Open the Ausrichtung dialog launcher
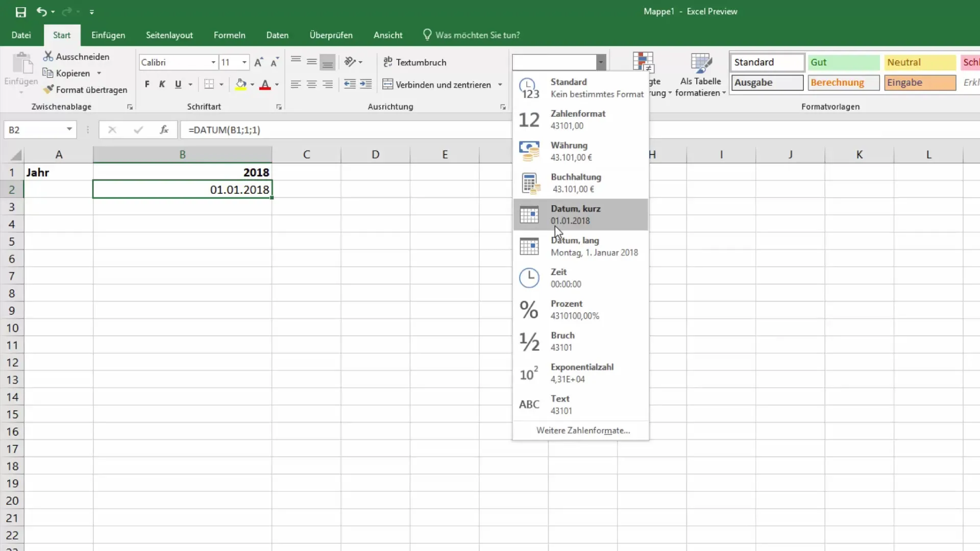980x551 pixels. 503,107
